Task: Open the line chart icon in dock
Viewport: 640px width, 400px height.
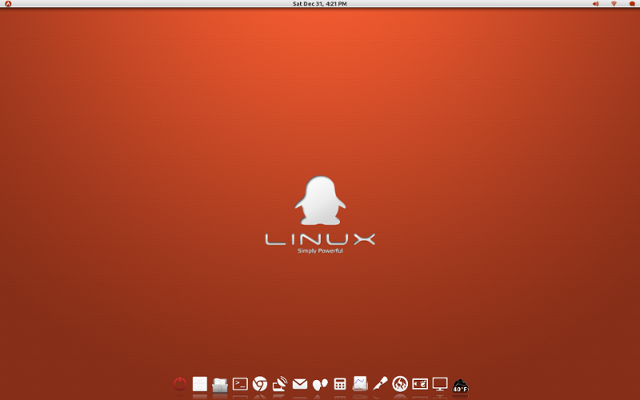Action: point(360,384)
